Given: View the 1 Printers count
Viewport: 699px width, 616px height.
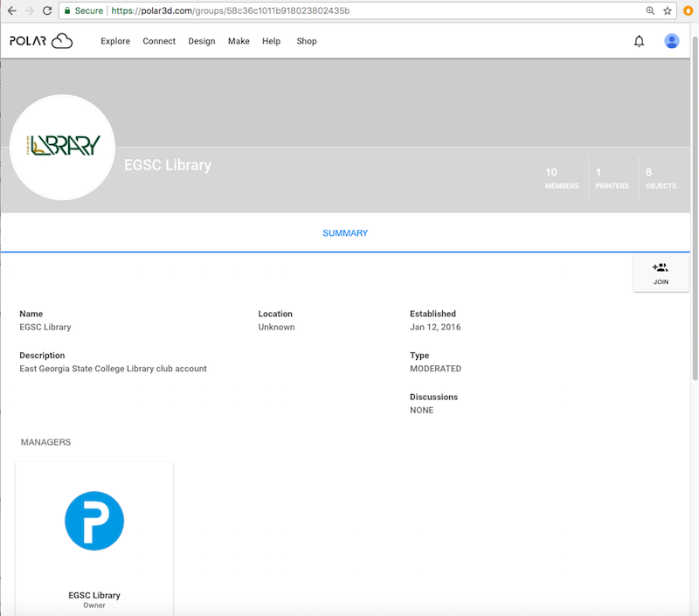Looking at the screenshot, I should [x=612, y=178].
